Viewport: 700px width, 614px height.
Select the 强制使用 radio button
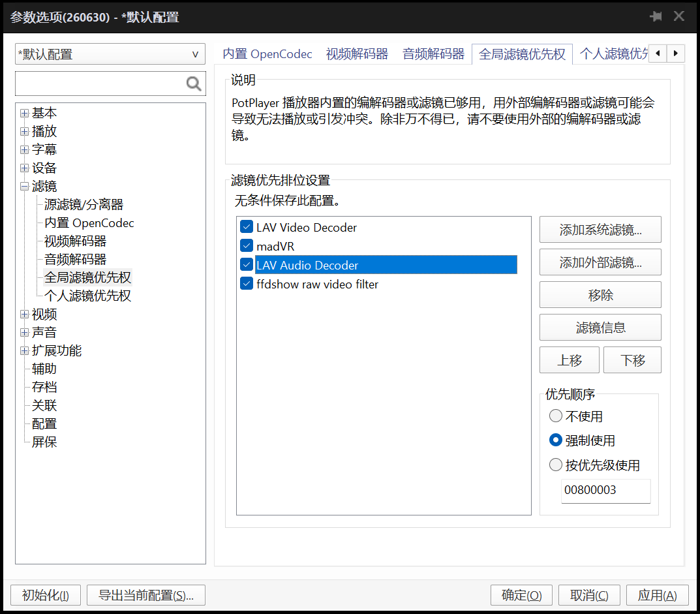click(x=555, y=440)
